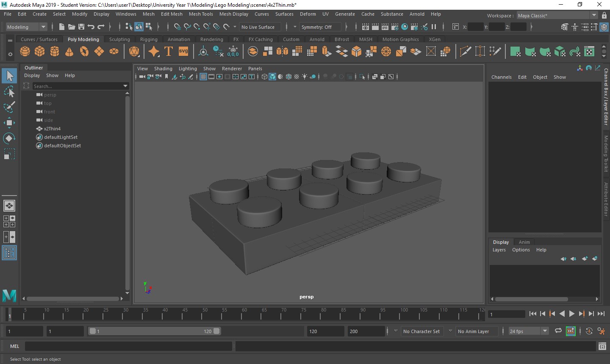Toggle the viewport grid display button

[x=203, y=77]
